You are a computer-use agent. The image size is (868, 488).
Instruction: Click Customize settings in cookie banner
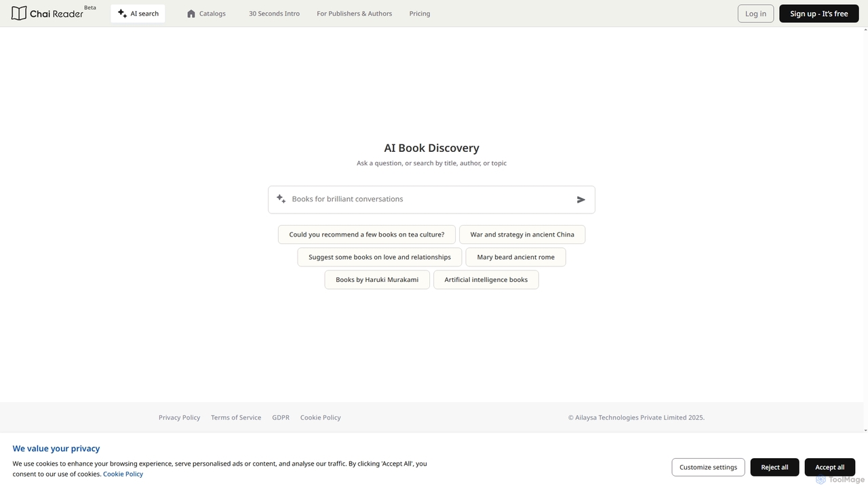(x=708, y=467)
